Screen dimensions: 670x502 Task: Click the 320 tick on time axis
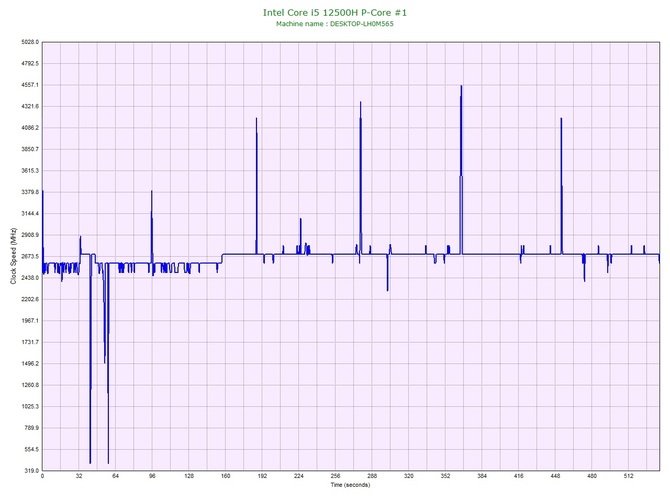pos(409,476)
